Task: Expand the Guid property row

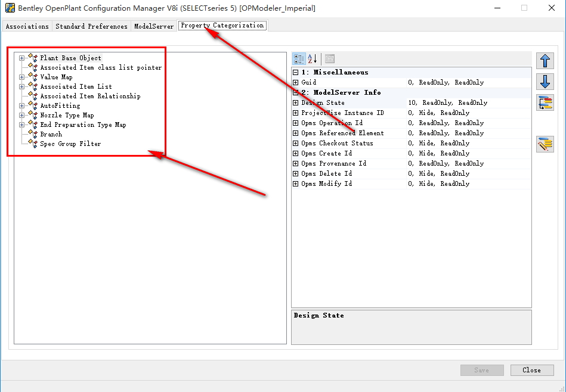Action: [x=296, y=83]
